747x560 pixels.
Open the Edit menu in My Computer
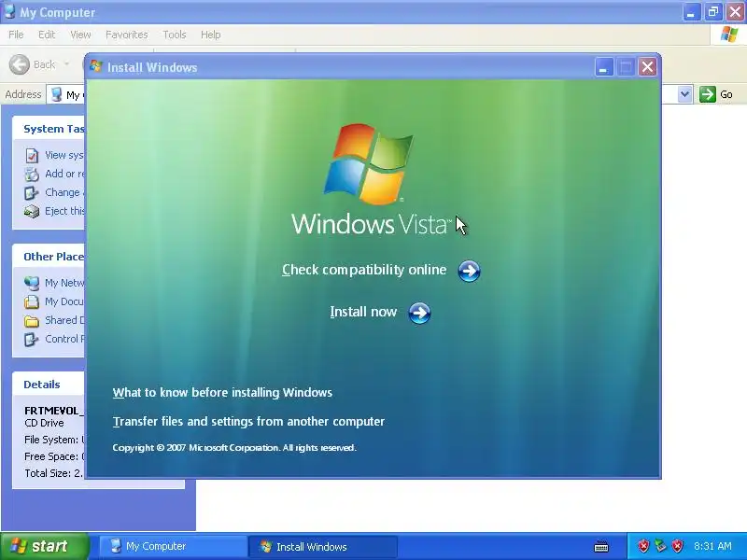tap(47, 35)
